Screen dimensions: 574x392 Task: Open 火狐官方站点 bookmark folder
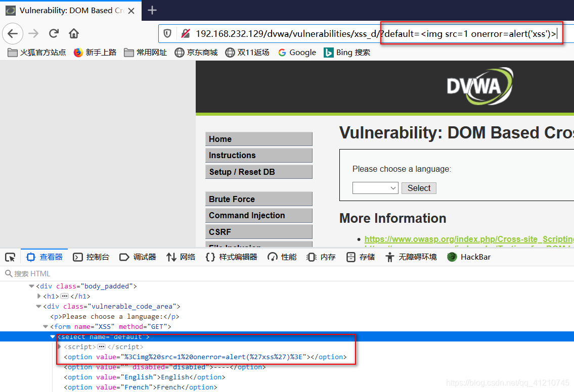point(36,53)
